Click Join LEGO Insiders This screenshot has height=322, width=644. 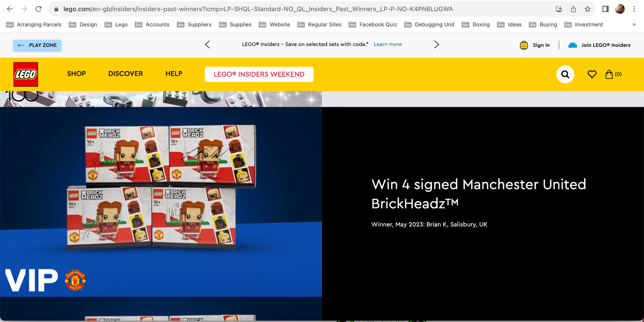coord(606,45)
